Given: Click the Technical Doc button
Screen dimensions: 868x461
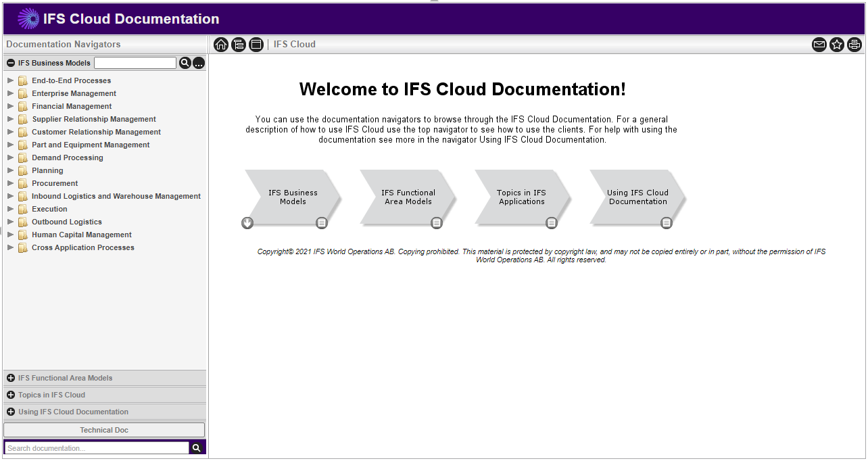Looking at the screenshot, I should (x=104, y=430).
